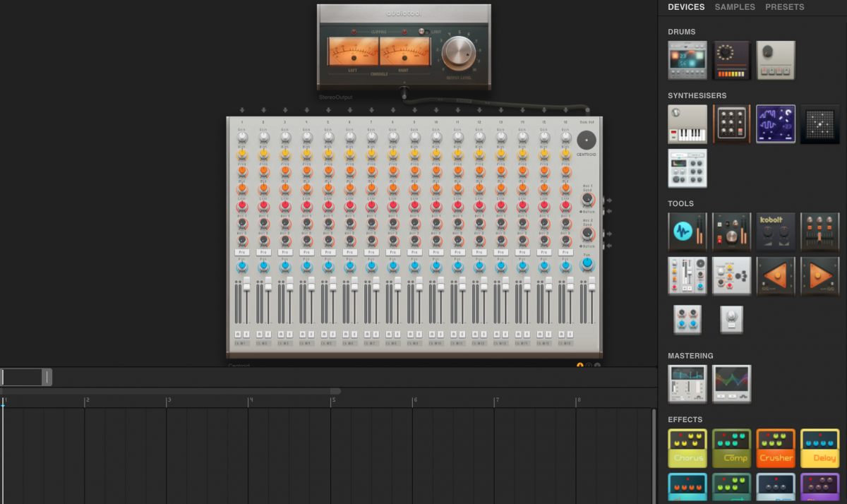Toggle the Light switch on StereoOutput
Viewport: 847px width, 504px height.
[423, 32]
